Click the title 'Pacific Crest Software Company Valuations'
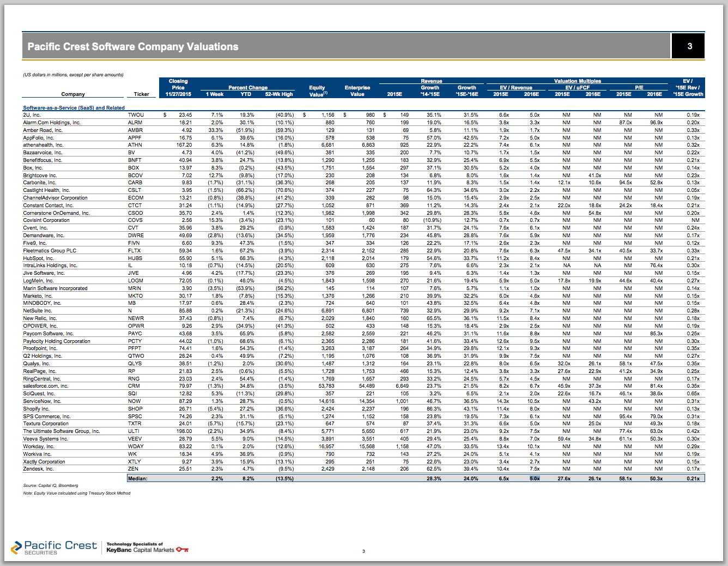 133,46
